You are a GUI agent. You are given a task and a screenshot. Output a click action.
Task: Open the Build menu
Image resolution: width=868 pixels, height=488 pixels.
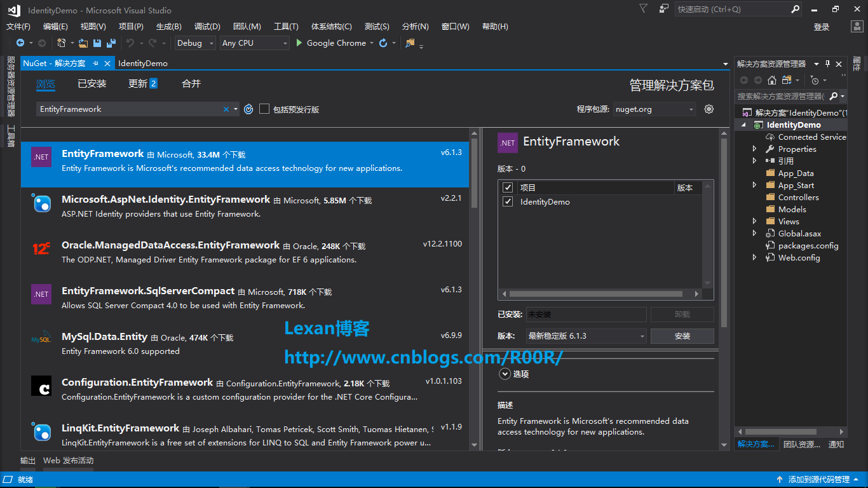click(169, 27)
